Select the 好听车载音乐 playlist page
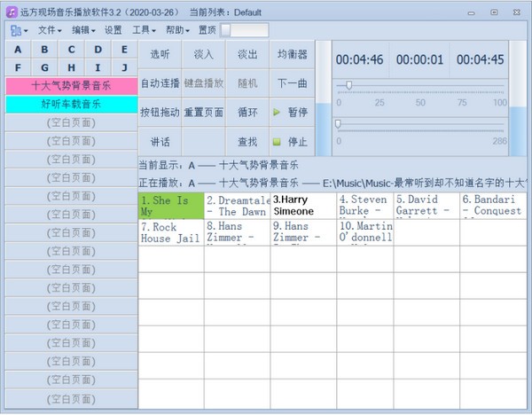This screenshot has width=532, height=415. click(72, 104)
